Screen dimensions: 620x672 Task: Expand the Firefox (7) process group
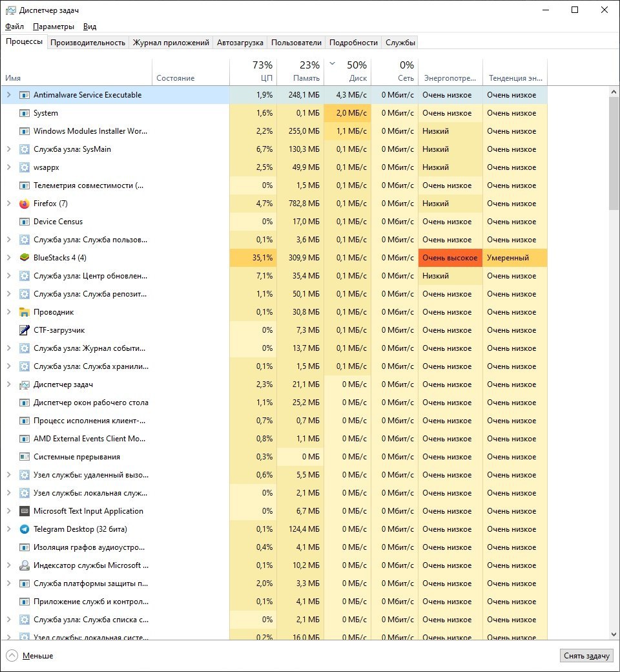pos(8,204)
